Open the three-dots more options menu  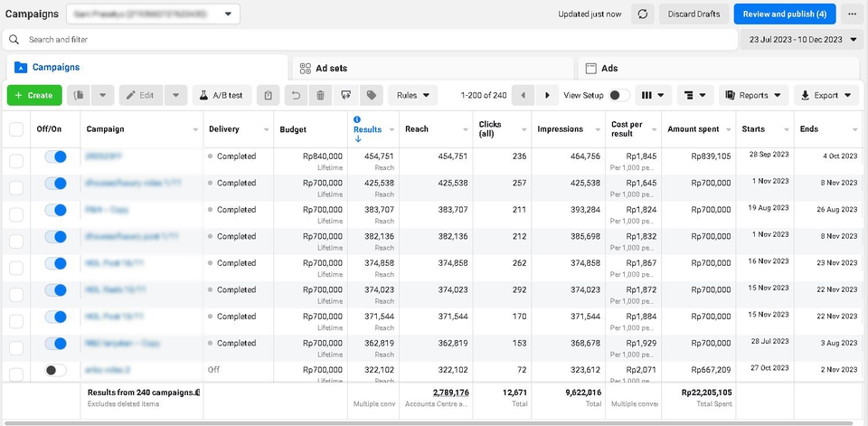[x=852, y=14]
